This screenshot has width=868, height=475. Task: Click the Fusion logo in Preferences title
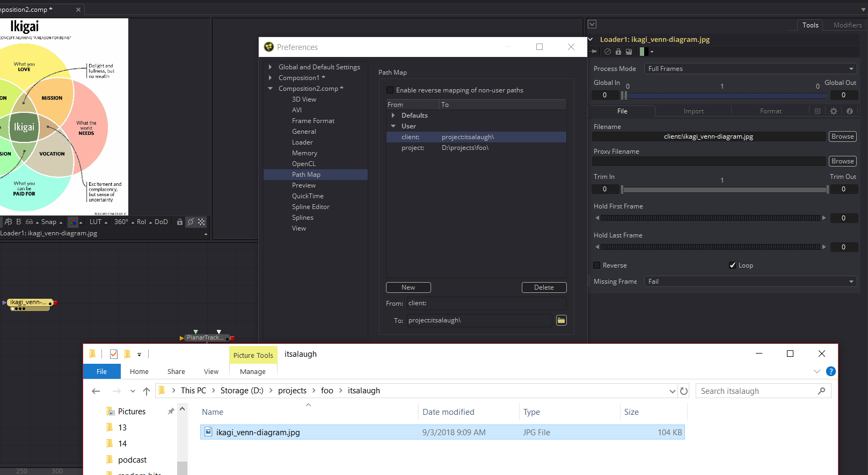pyautogui.click(x=269, y=47)
